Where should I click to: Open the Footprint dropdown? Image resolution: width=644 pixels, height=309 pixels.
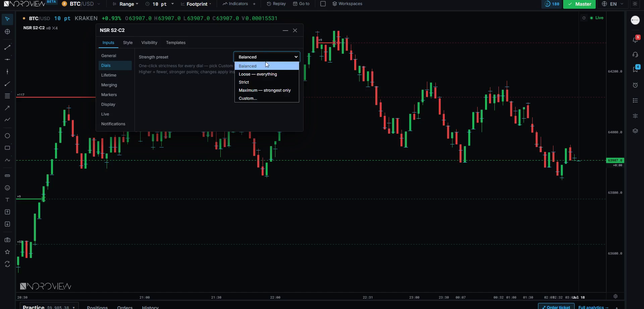tap(196, 4)
